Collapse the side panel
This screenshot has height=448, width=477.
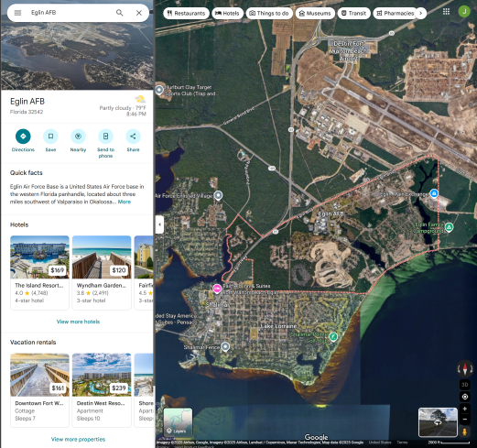(159, 224)
